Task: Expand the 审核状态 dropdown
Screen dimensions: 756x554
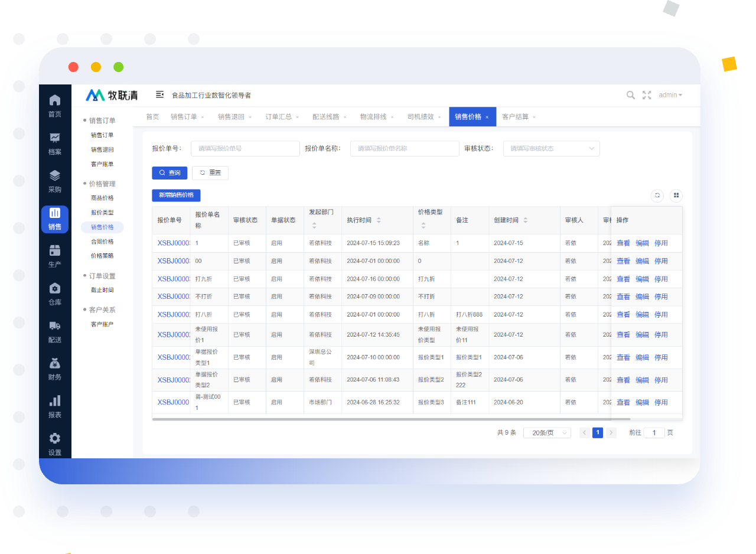Action: [x=551, y=149]
